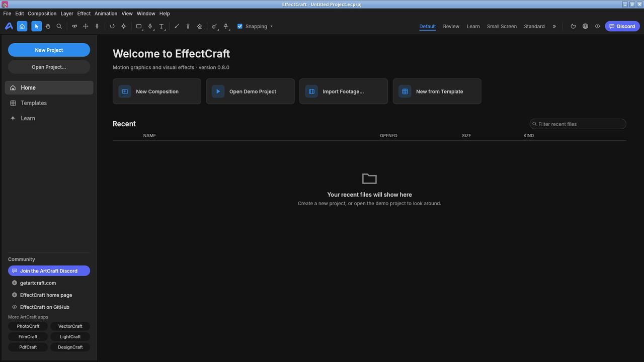Click the Home icon in the toolbar
This screenshot has width=644, height=362.
click(x=22, y=26)
